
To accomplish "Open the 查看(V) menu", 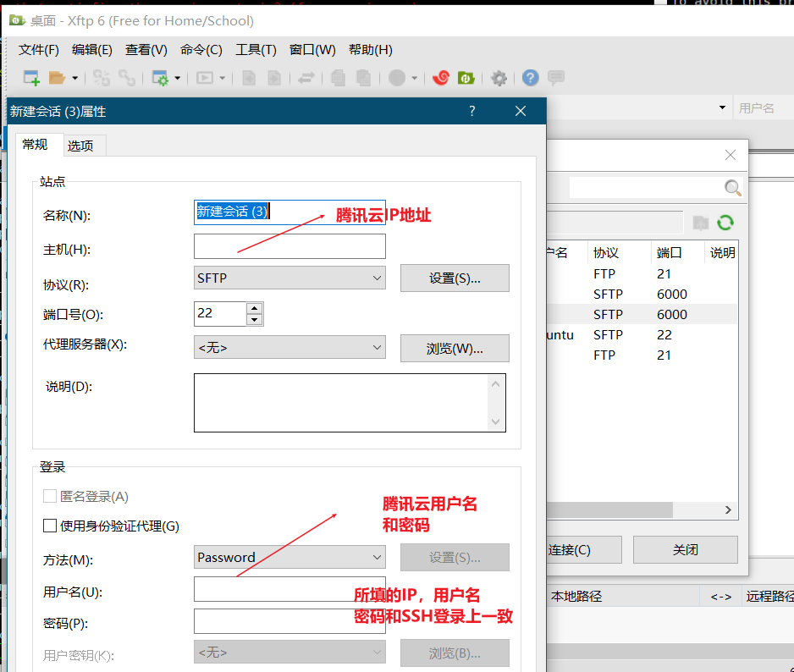I will 146,50.
